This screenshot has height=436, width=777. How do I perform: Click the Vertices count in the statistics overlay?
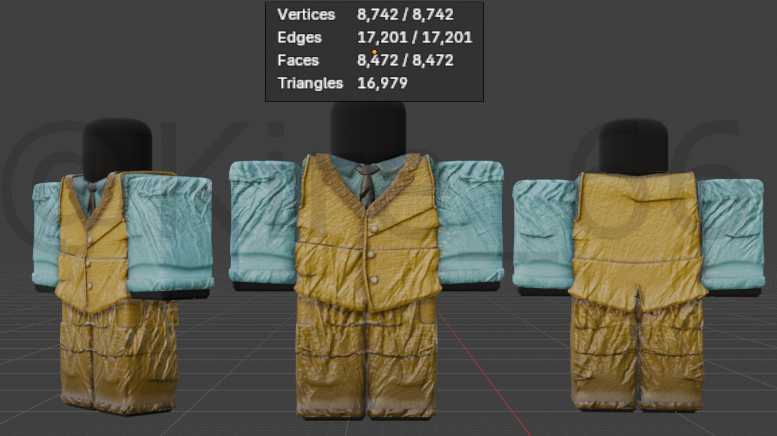405,14
